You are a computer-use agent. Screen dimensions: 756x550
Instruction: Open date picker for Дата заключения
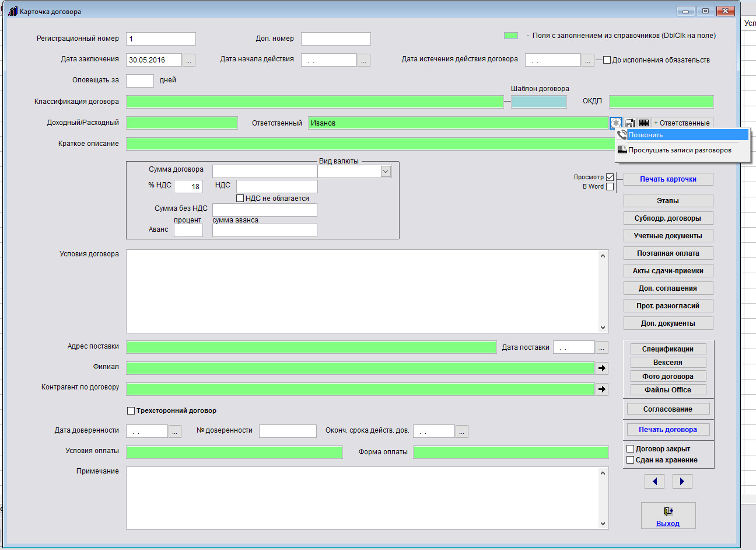(189, 60)
